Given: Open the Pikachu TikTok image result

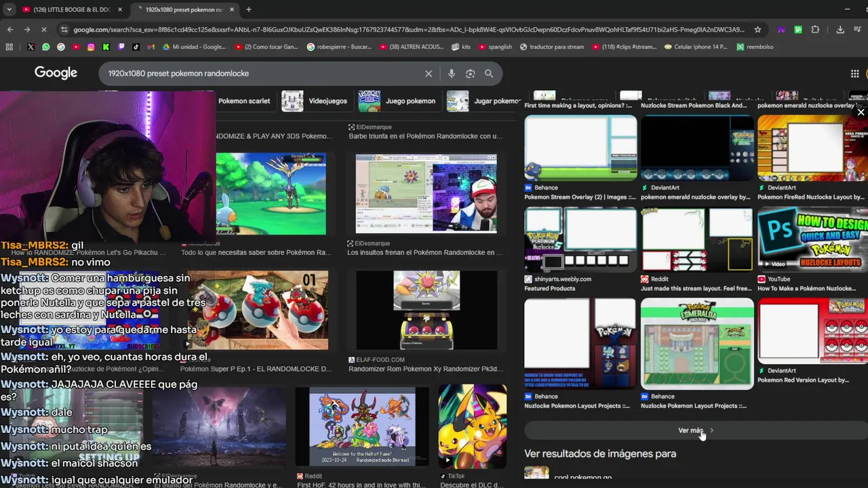Looking at the screenshot, I should point(472,427).
